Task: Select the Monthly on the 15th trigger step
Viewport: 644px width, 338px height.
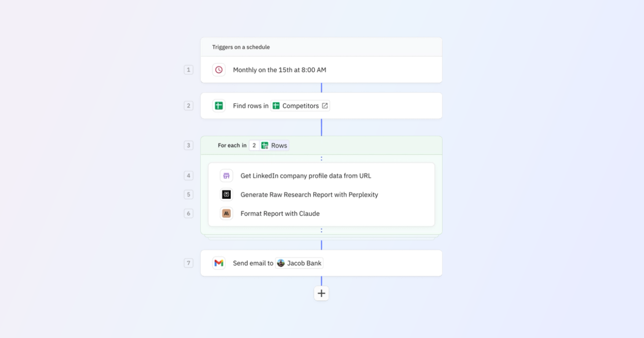Action: (x=280, y=70)
